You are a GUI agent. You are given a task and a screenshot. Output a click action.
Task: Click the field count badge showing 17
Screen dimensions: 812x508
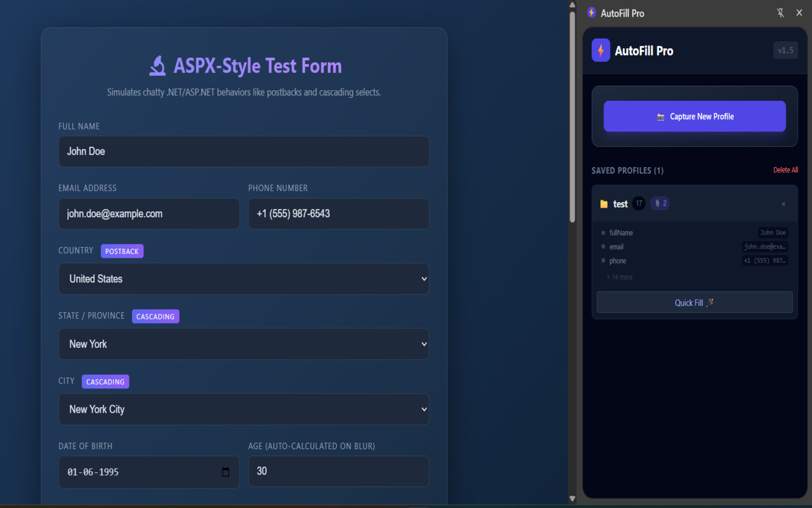(639, 203)
